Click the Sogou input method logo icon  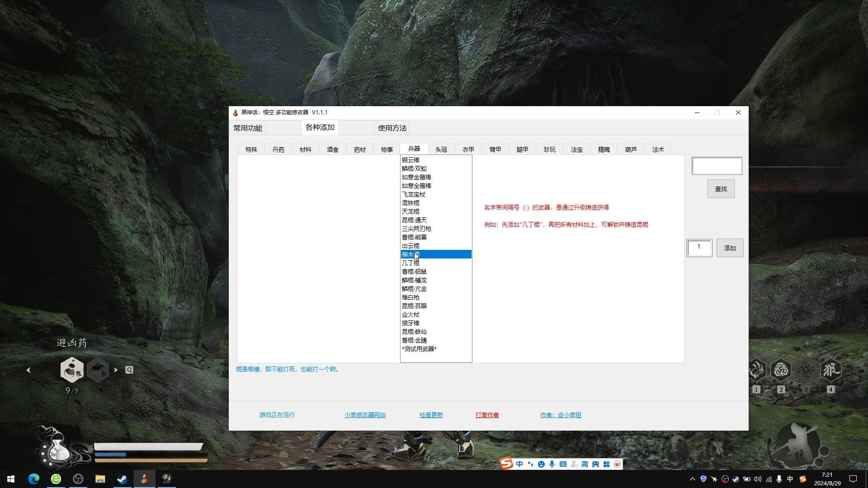[506, 464]
